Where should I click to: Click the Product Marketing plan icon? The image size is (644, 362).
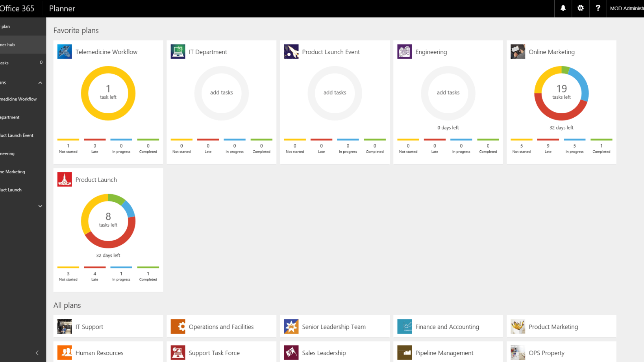coord(518,327)
